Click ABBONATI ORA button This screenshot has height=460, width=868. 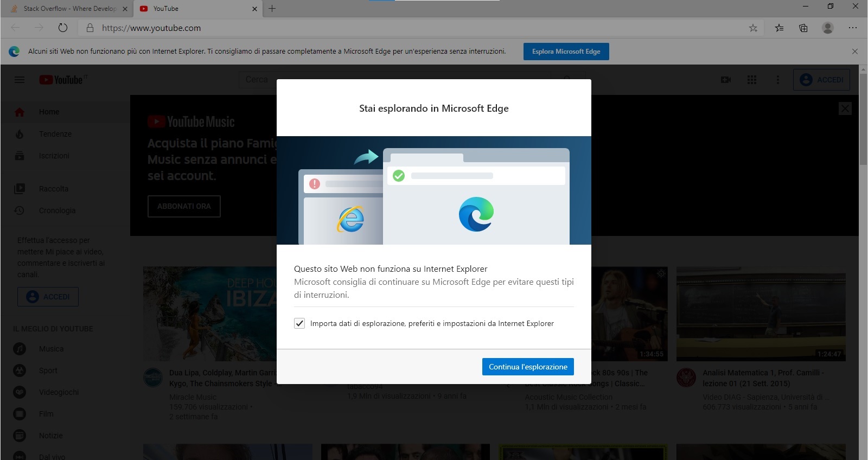click(x=184, y=206)
